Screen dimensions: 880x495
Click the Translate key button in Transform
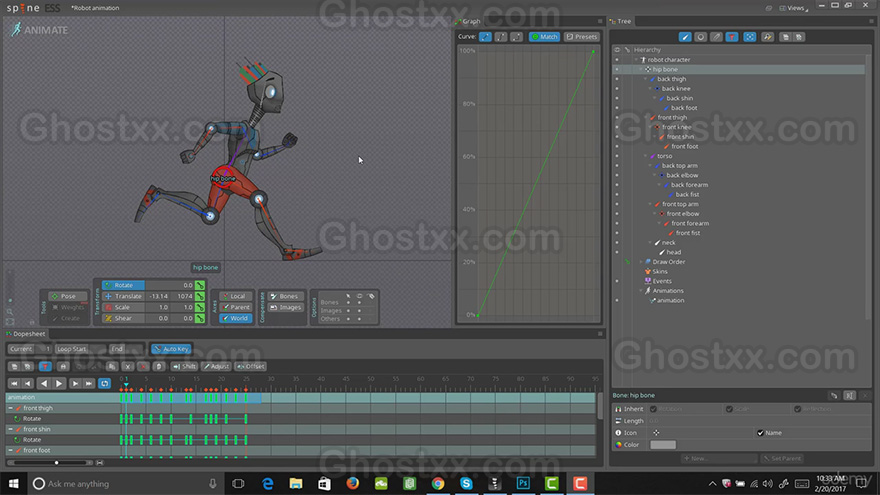tap(200, 296)
